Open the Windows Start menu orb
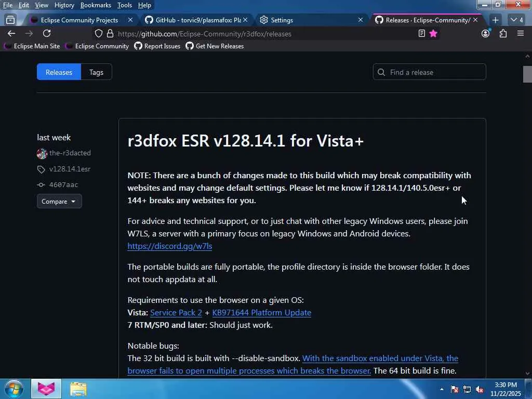The width and height of the screenshot is (532, 399). pos(14,389)
